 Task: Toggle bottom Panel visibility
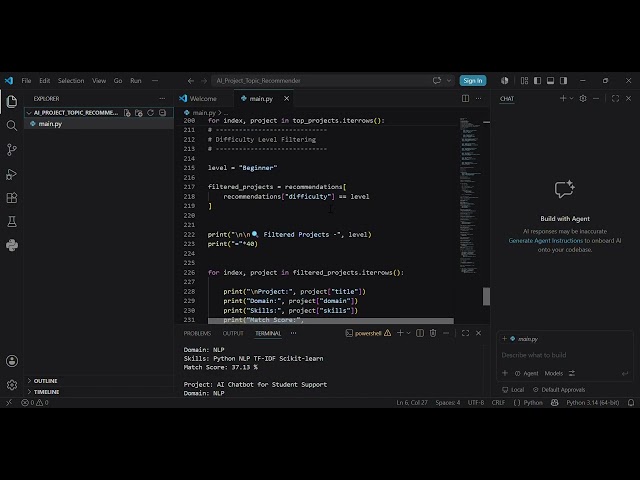[551, 80]
